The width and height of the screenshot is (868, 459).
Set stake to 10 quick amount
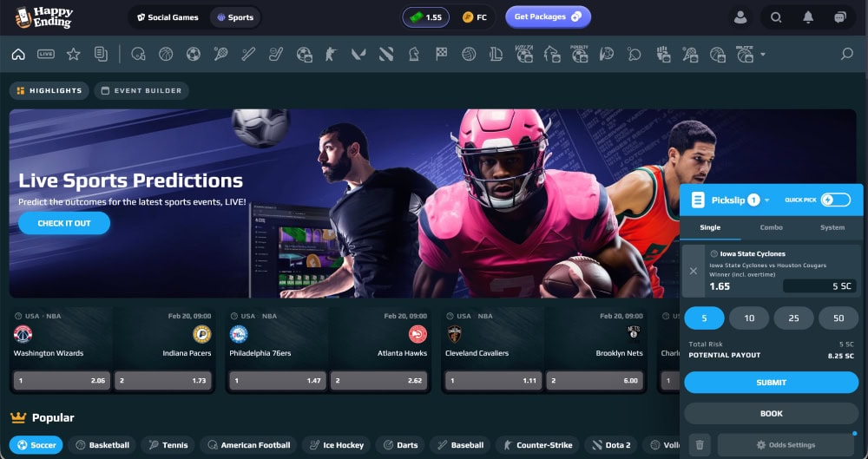tap(749, 318)
